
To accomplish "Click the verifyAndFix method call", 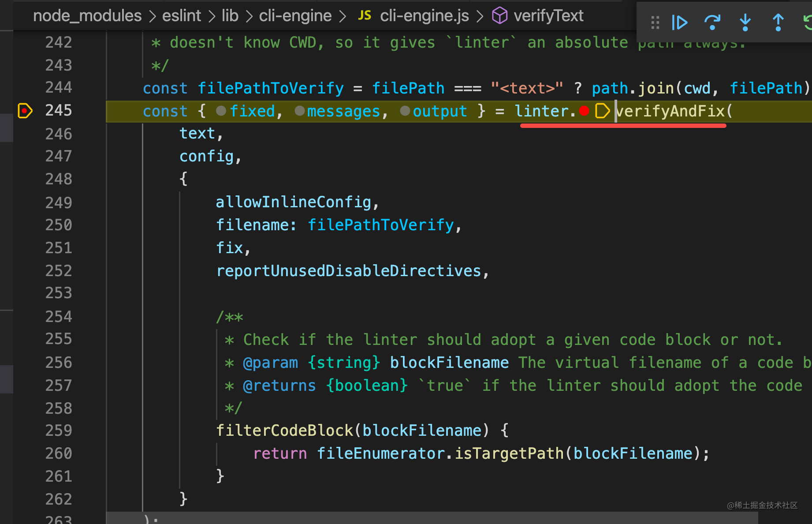I will click(x=670, y=111).
